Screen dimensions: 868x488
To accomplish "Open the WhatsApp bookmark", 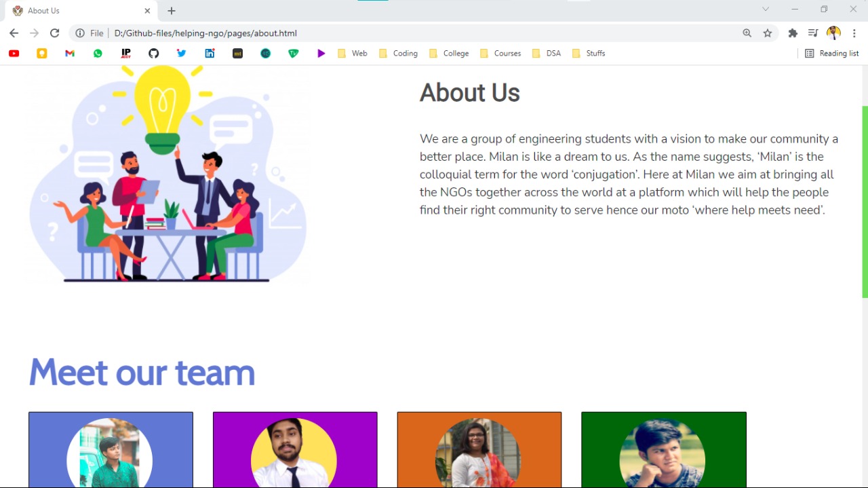I will [98, 54].
